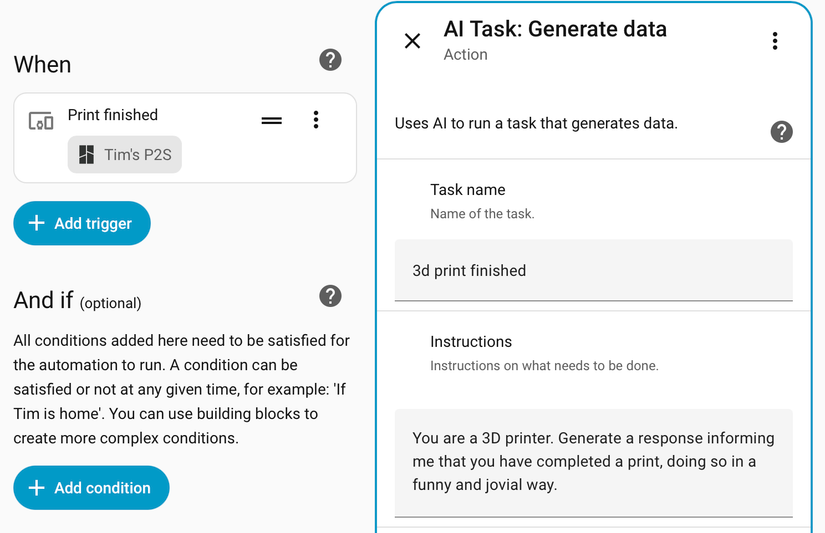The image size is (825, 533).
Task: Add a new trigger
Action: pos(82,223)
